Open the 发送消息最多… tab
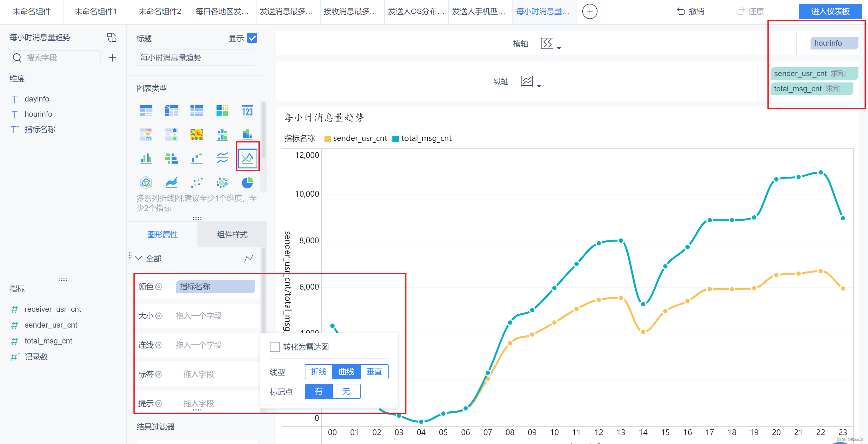Image resolution: width=868 pixels, height=444 pixels. [288, 11]
